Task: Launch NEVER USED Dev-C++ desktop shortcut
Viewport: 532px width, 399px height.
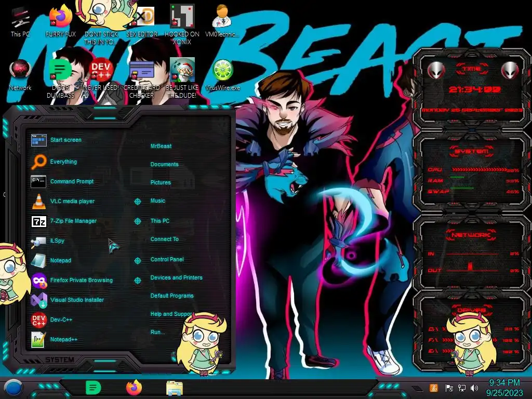Action: [x=101, y=75]
